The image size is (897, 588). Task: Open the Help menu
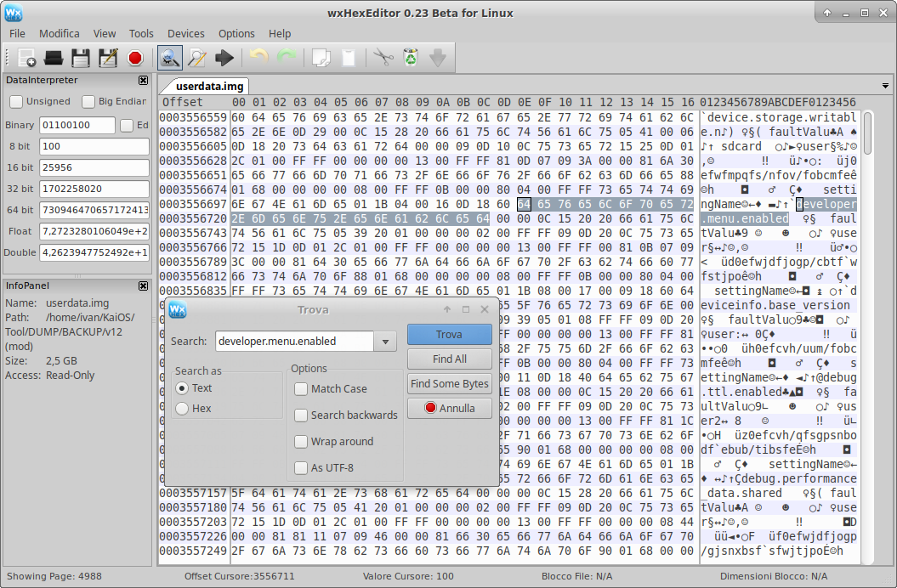tap(280, 34)
